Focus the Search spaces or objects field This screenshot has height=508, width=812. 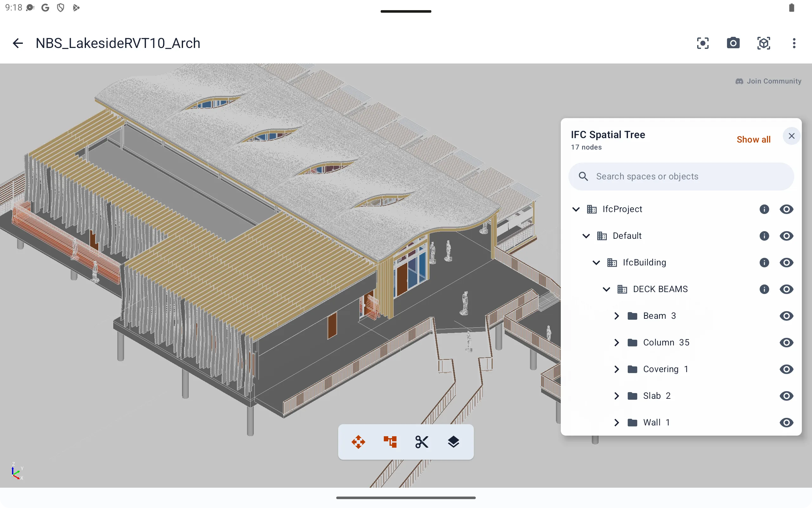tap(681, 177)
